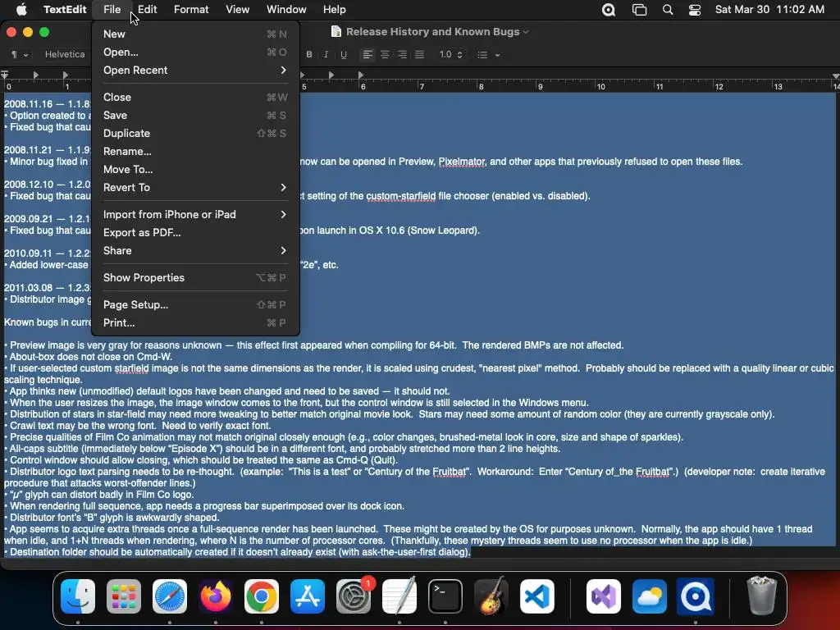Select Print... menu item
The image size is (840, 630).
195,322
